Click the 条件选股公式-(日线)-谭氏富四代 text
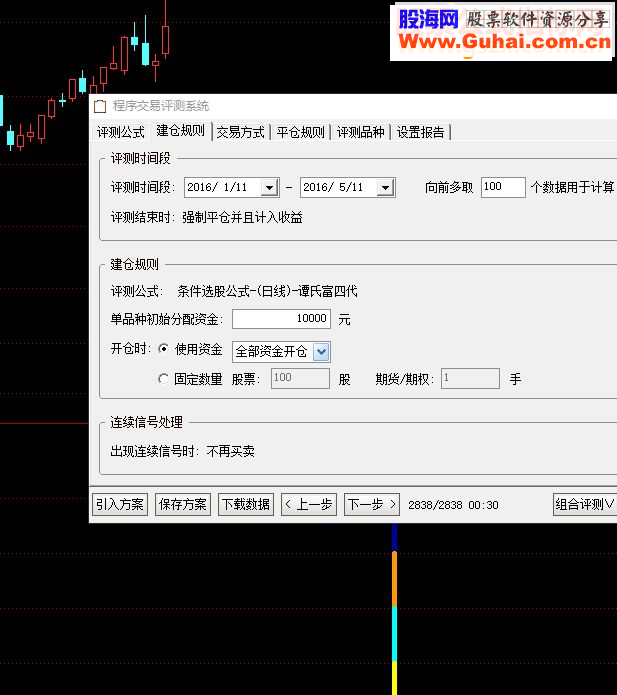 point(267,291)
